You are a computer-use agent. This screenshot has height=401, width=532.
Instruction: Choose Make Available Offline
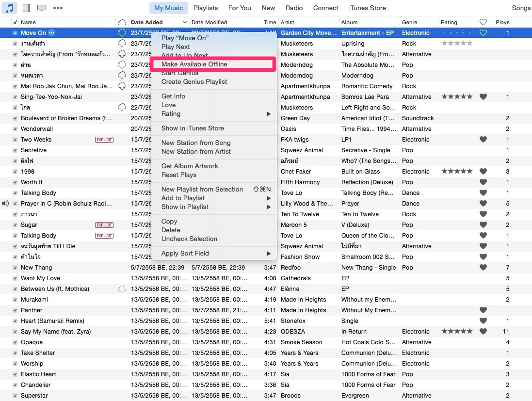[213, 64]
